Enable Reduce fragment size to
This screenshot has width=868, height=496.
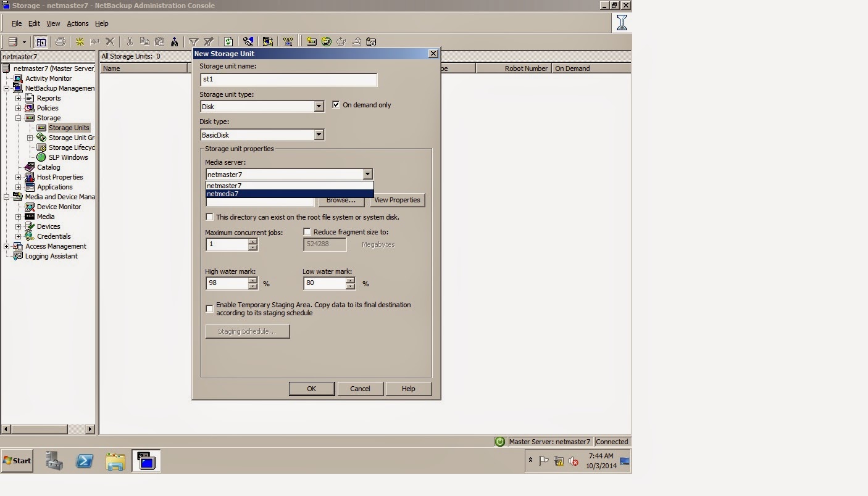coord(307,231)
